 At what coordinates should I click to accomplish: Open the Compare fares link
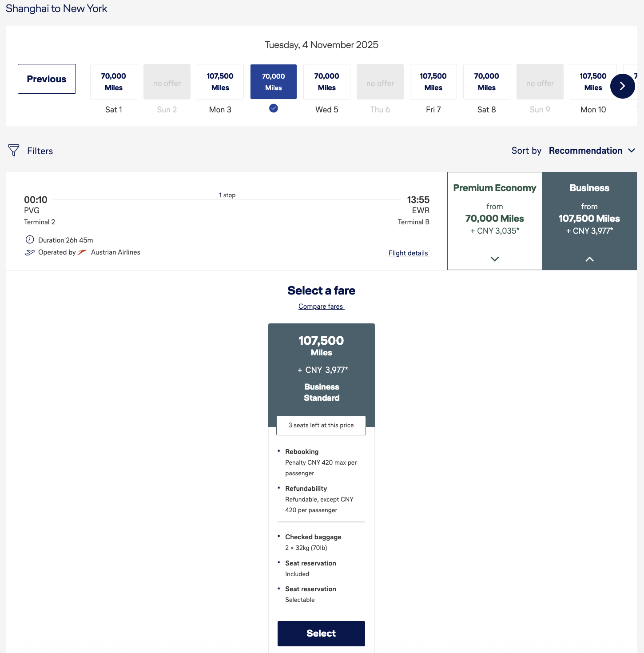[321, 307]
